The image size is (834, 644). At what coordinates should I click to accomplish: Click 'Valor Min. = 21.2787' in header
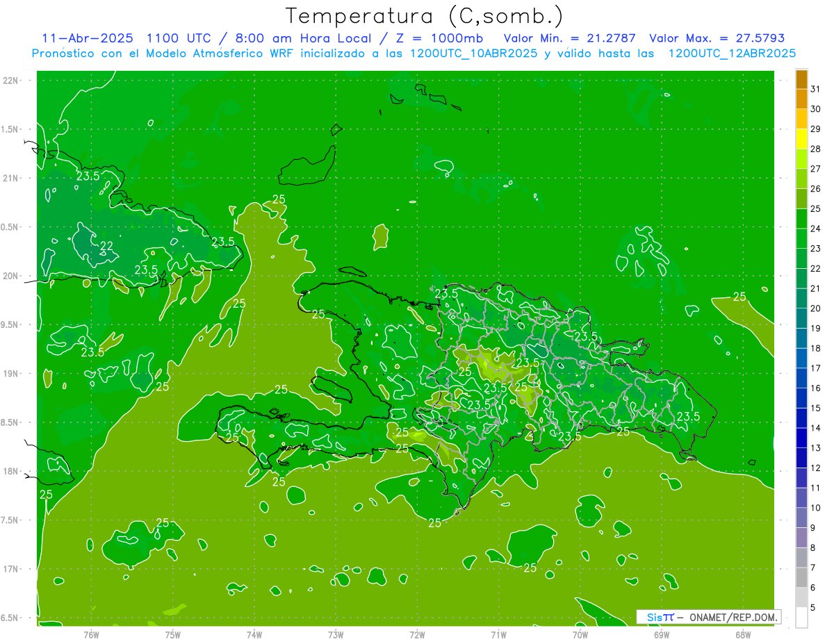tap(569, 38)
